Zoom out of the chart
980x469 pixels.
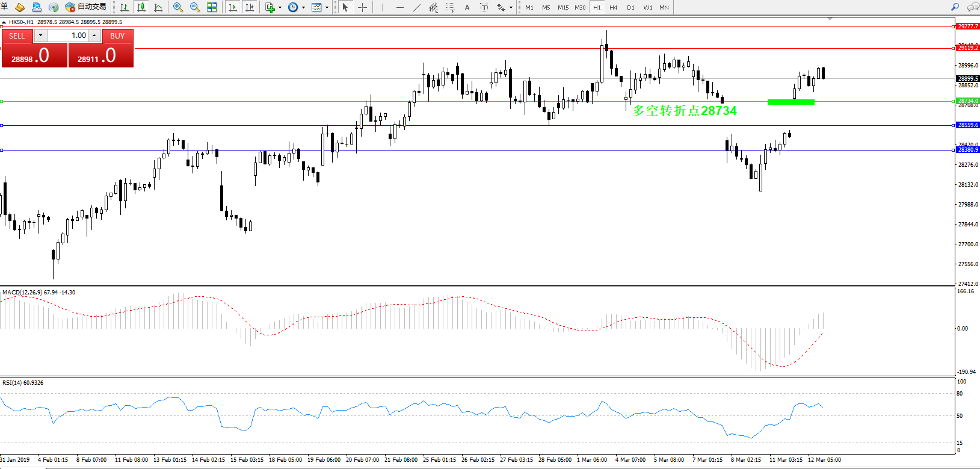[195, 7]
